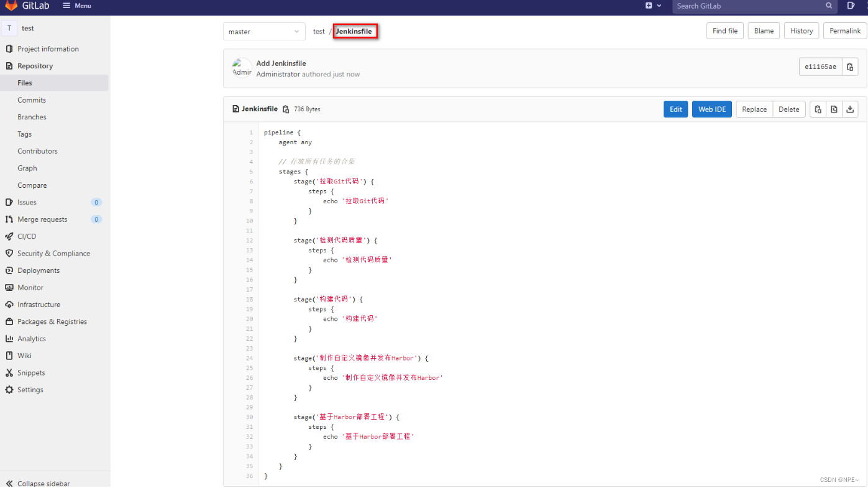Open the create new plus dropdown
The height and width of the screenshot is (488, 868).
[x=653, y=6]
